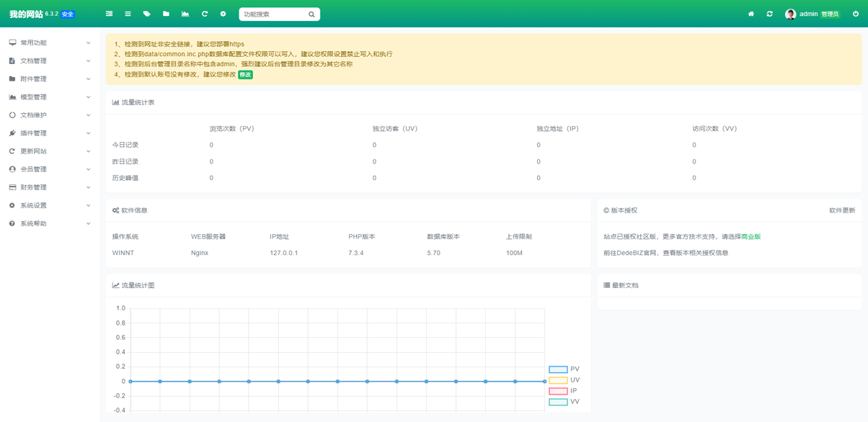868x422 pixels.
Task: Click the refresh icon beside 更新网站
Action: (x=12, y=151)
